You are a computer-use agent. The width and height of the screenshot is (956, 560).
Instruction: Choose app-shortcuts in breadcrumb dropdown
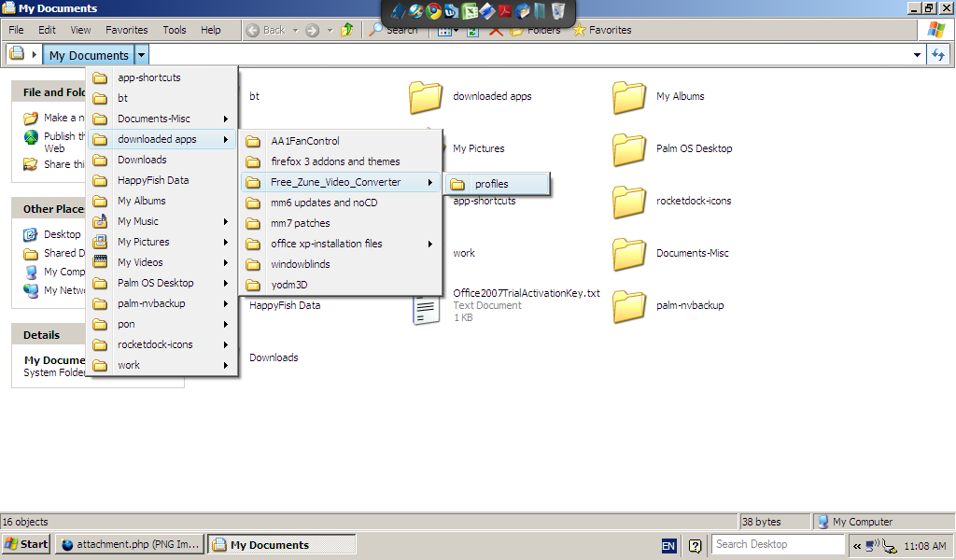tap(162, 78)
